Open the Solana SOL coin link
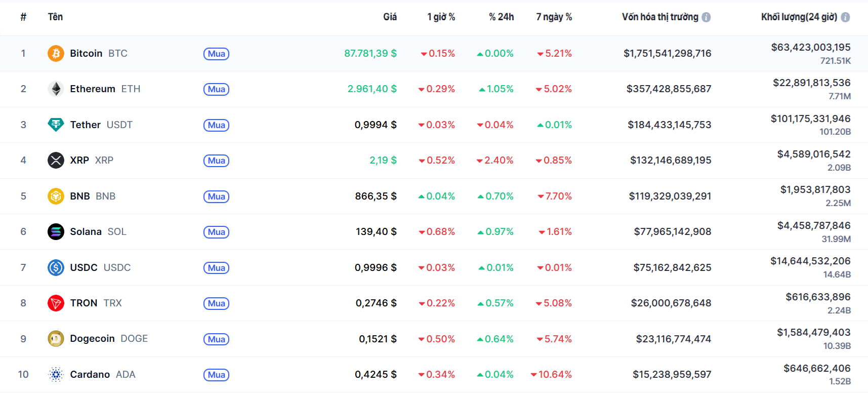The image size is (868, 395). pos(98,231)
